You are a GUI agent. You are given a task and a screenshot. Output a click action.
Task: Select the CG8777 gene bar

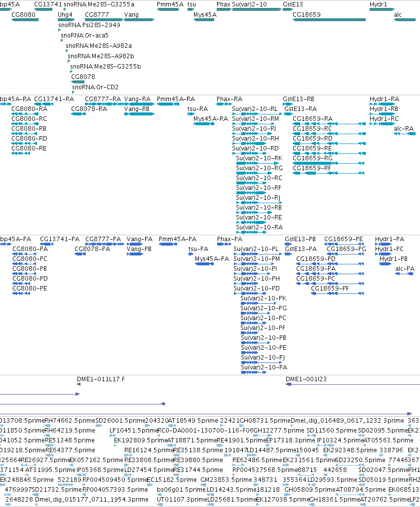pyautogui.click(x=104, y=20)
